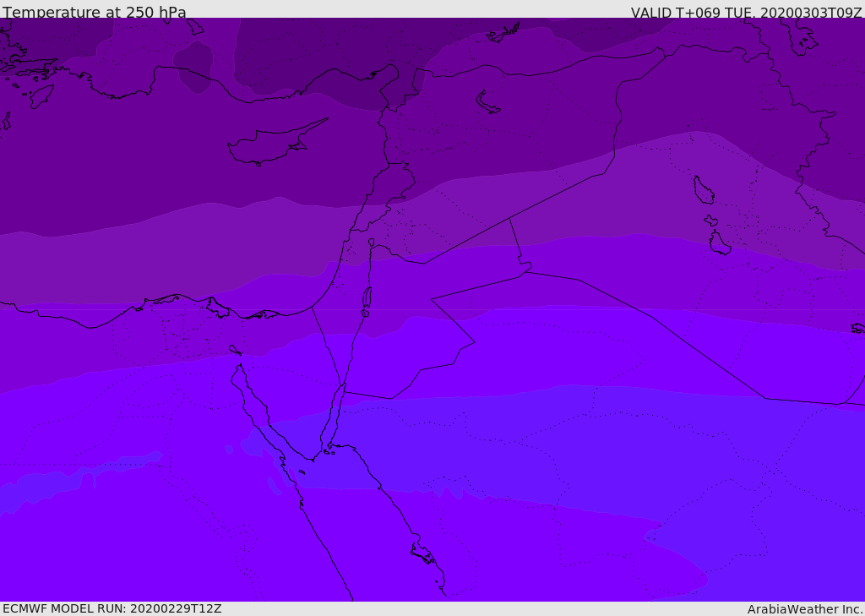Viewport: 865px width, 616px height.
Task: Click the island of Cyprus on map
Action: [x=276, y=144]
